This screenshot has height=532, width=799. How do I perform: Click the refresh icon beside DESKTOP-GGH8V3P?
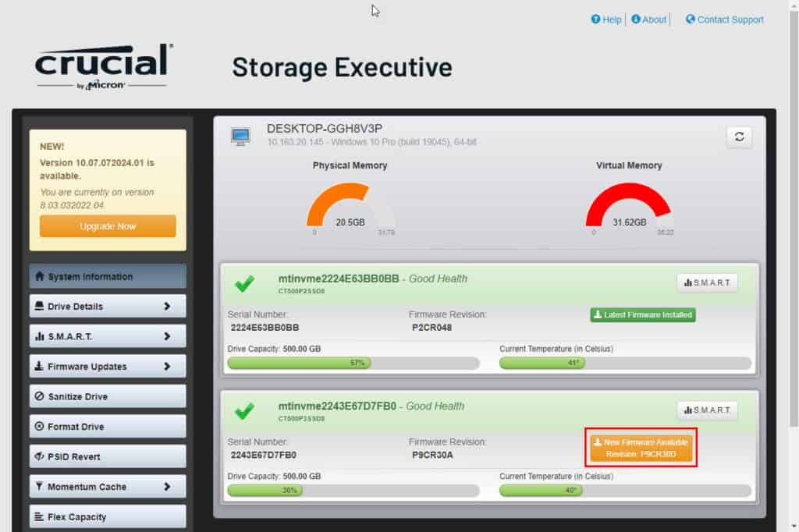coord(739,137)
